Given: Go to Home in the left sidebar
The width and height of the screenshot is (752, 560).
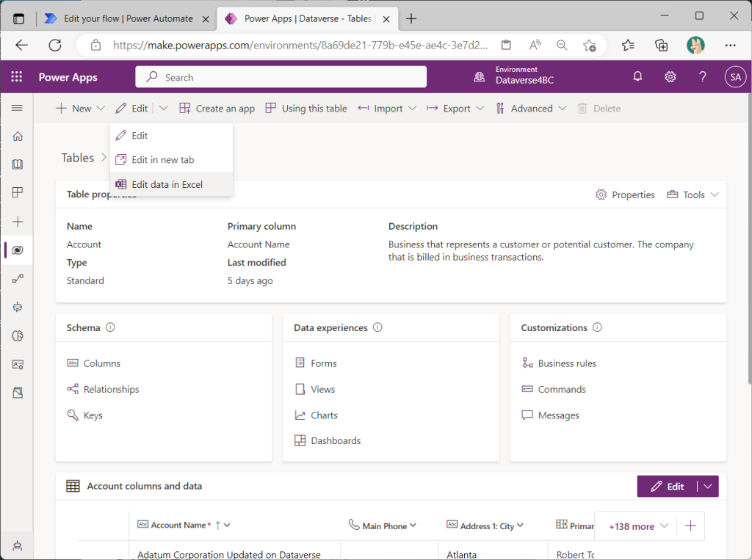Looking at the screenshot, I should 18,137.
